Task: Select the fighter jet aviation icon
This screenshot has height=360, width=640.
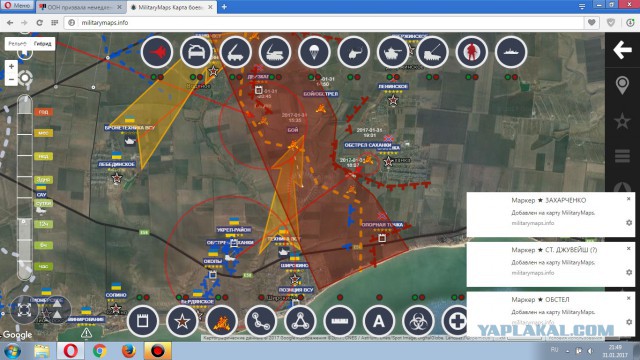Action: [157, 52]
